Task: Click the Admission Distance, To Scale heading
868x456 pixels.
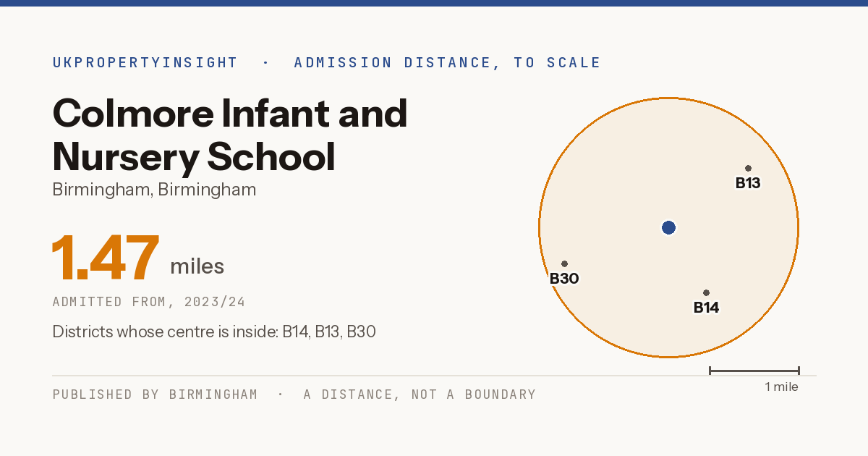Action: coord(447,63)
